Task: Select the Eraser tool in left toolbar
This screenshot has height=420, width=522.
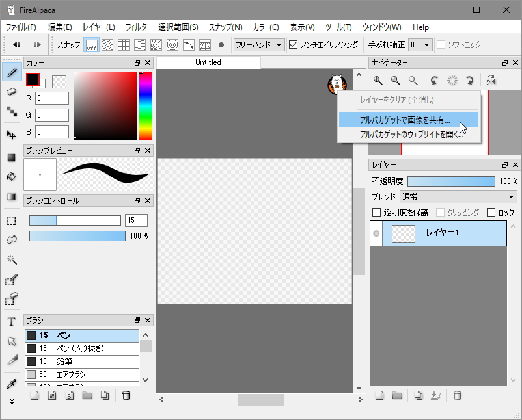Action: pos(11,92)
